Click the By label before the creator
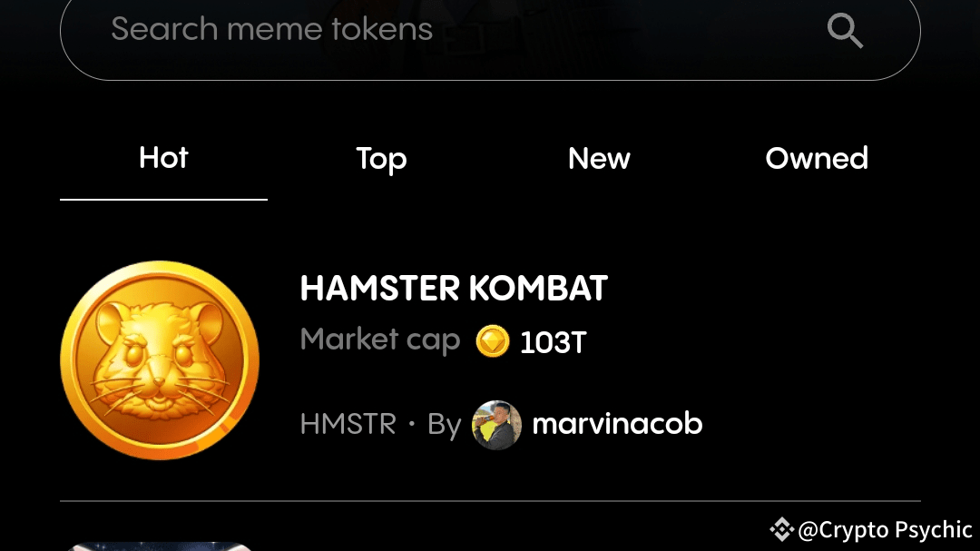Screen dimensions: 980x551 point(445,426)
